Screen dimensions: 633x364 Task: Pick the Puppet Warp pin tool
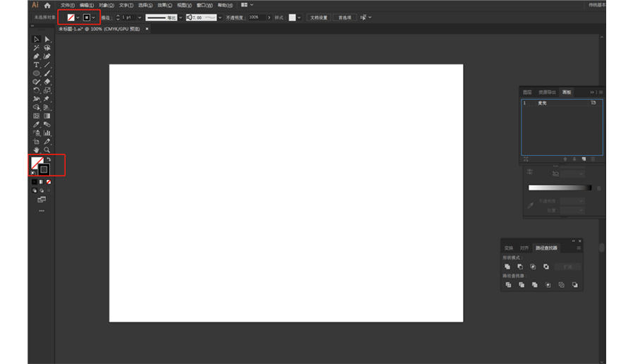(x=47, y=99)
